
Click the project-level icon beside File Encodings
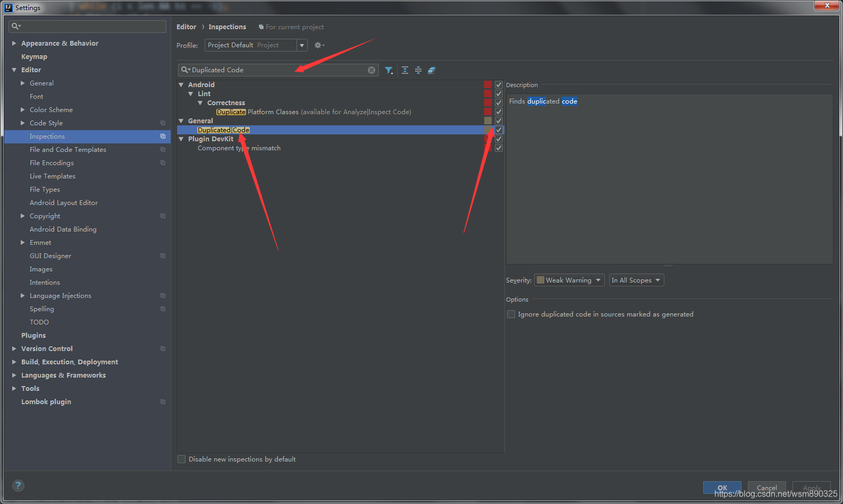click(x=163, y=163)
